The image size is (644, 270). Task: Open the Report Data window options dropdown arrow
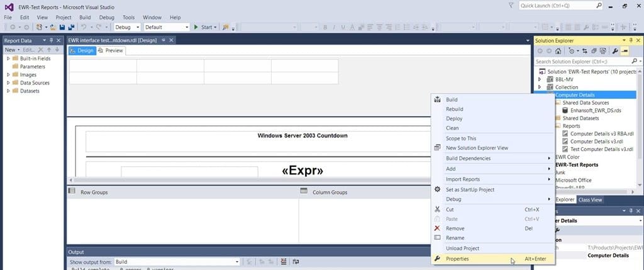coord(45,41)
